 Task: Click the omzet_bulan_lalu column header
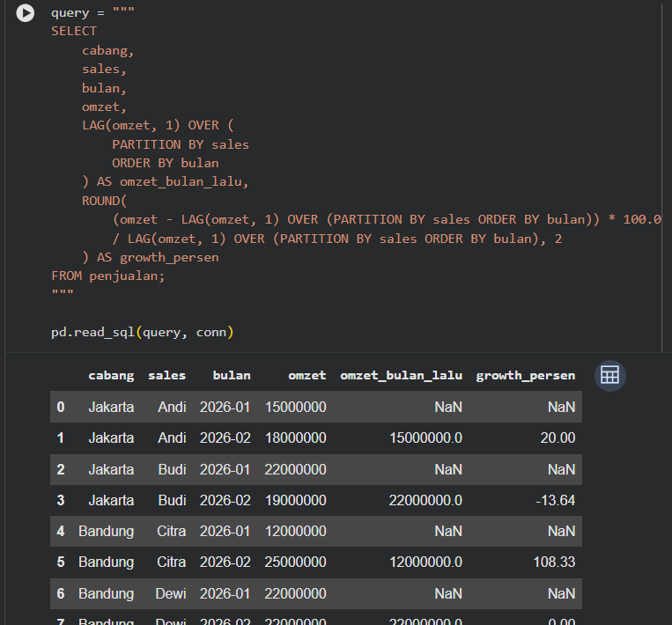pos(401,376)
